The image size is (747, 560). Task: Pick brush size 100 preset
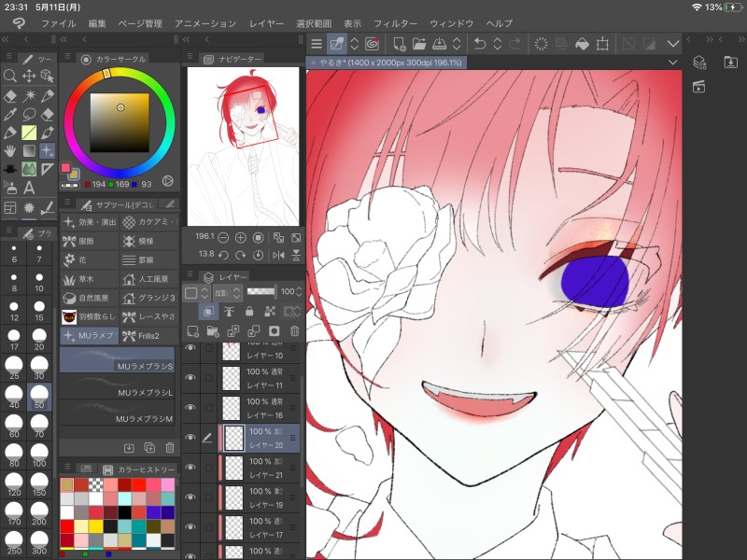click(x=39, y=455)
